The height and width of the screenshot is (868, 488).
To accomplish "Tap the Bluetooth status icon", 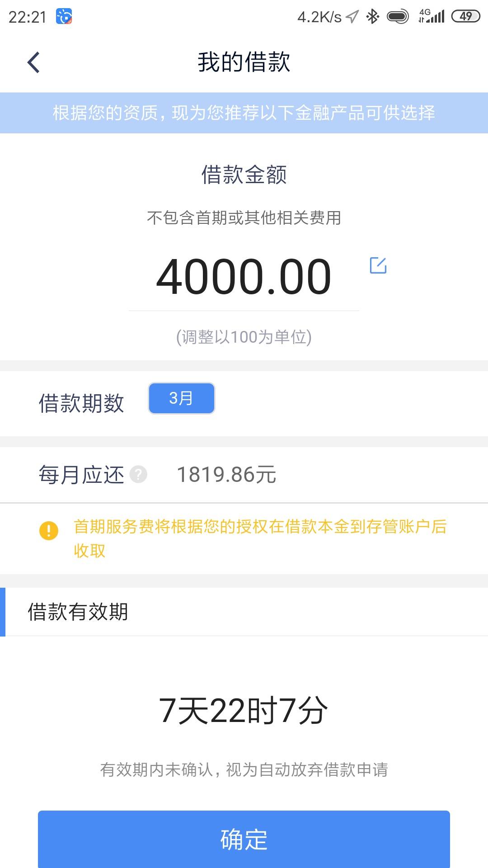I will 373,17.
